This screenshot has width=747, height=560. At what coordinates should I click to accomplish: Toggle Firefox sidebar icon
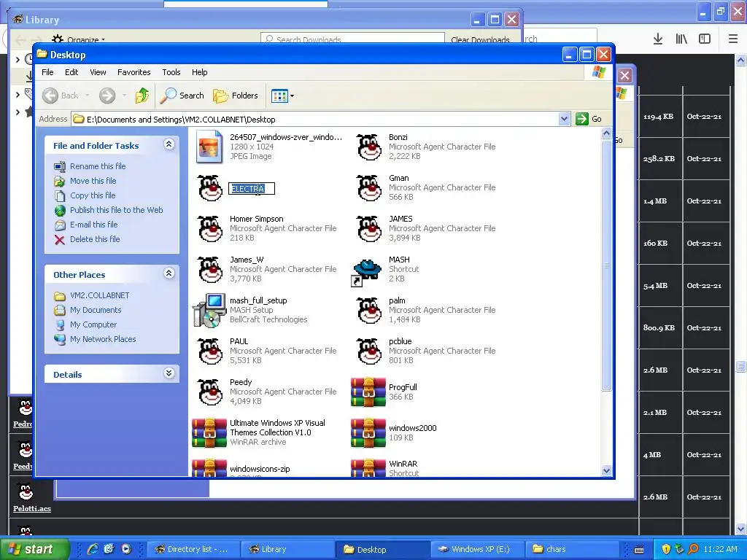[x=705, y=39]
